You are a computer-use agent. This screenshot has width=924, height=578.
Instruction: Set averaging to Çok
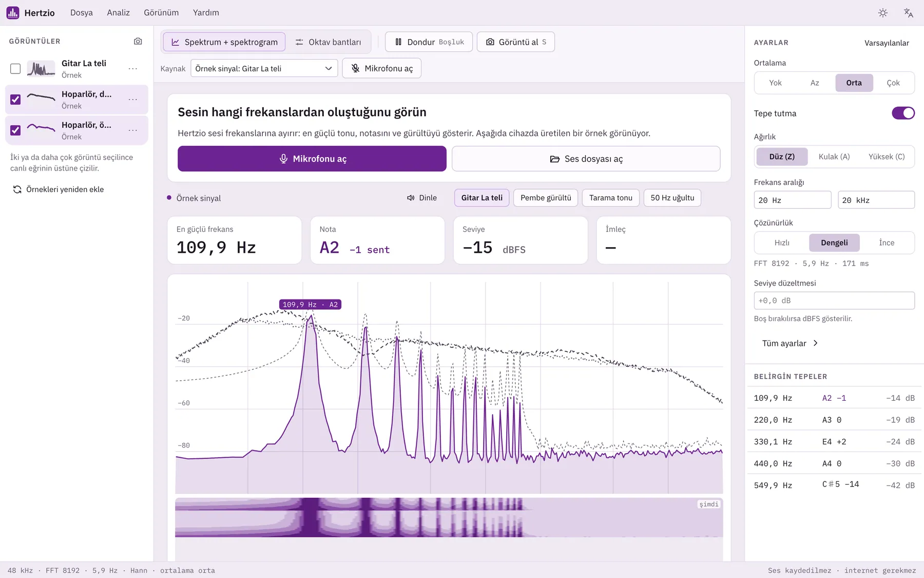point(893,83)
